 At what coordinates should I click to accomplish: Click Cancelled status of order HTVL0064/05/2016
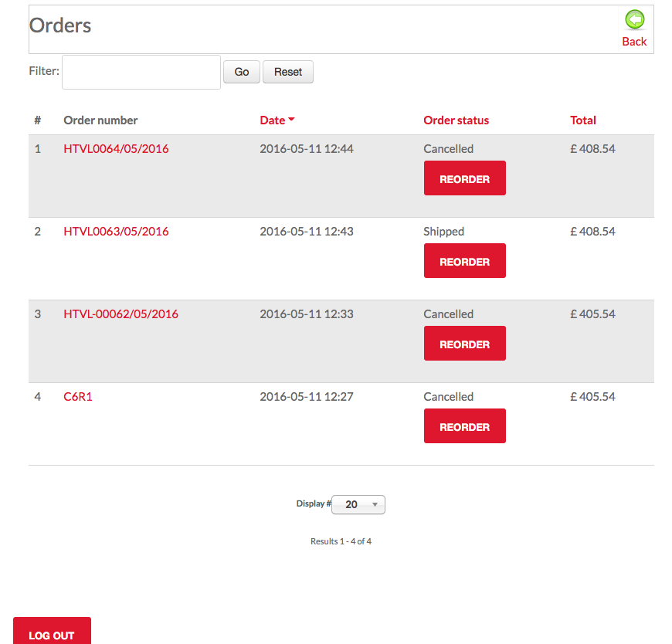(x=448, y=149)
